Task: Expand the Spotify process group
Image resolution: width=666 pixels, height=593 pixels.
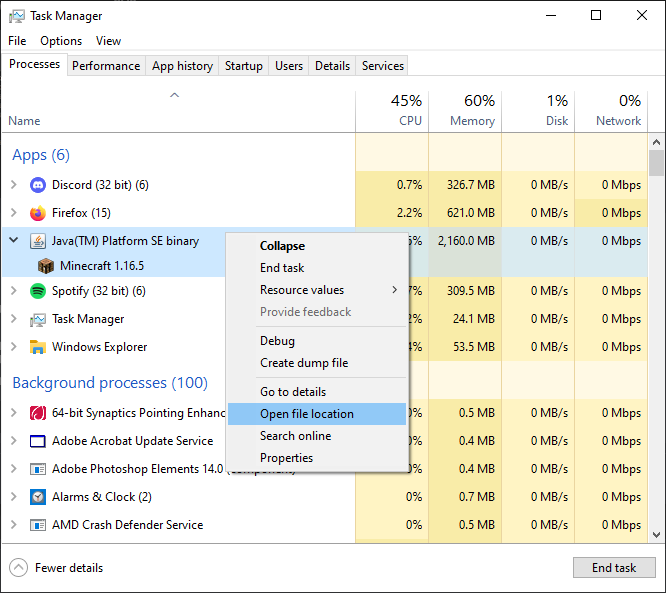Action: [14, 291]
